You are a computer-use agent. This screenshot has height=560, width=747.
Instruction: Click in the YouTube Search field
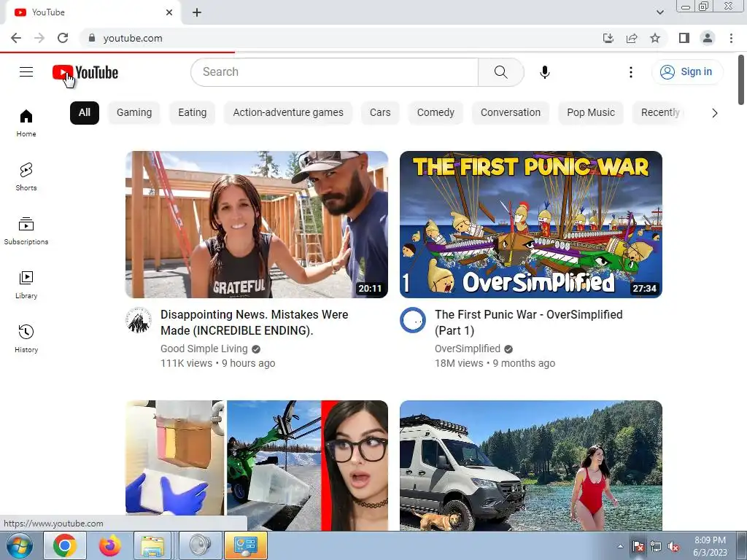(x=335, y=72)
